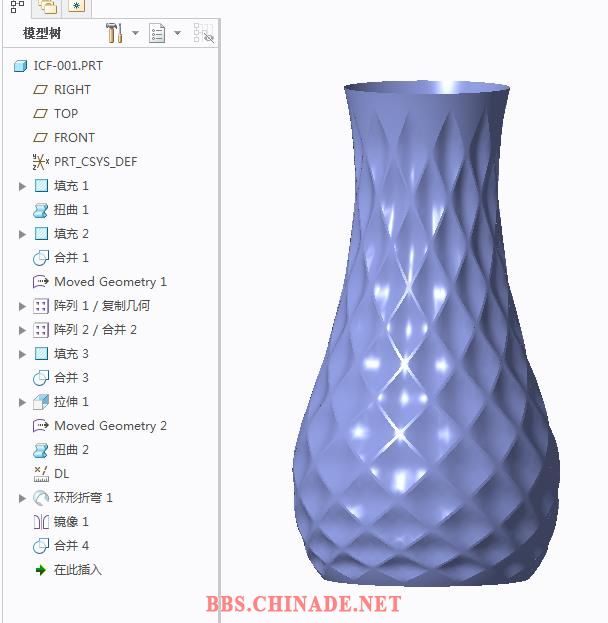
Task: Select the 扭曲 2 warp feature icon
Action: click(x=41, y=450)
